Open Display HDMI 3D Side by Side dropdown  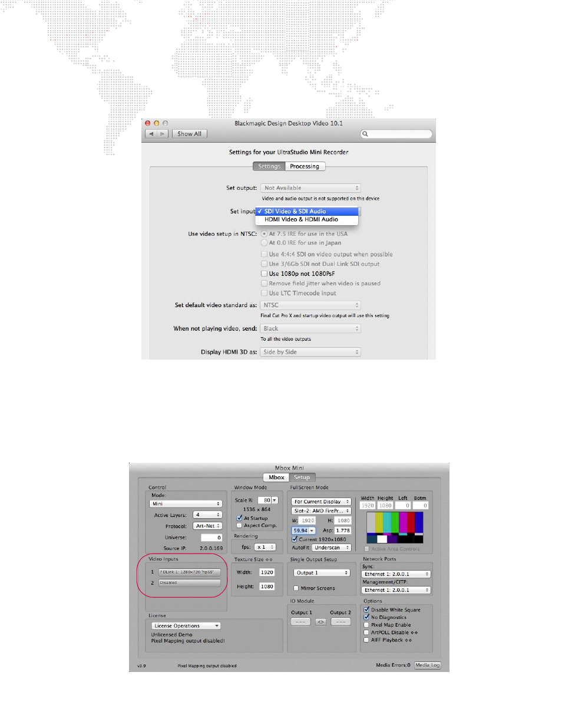pyautogui.click(x=310, y=352)
